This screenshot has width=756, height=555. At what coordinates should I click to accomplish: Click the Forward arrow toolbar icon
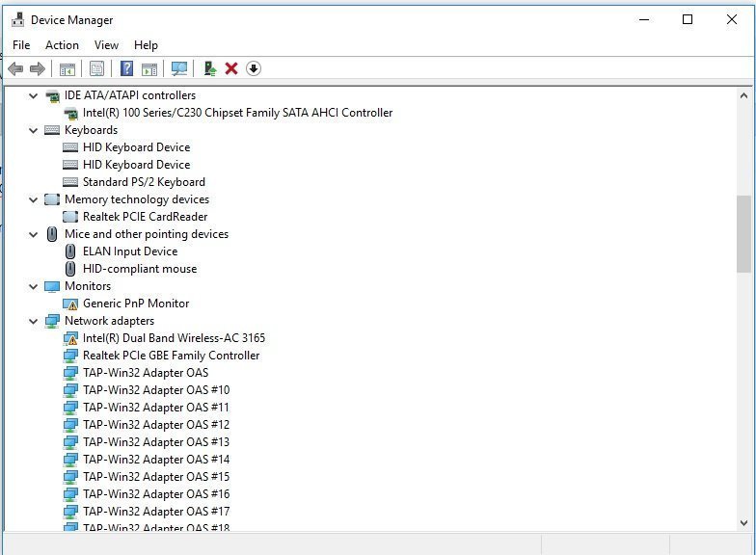click(38, 69)
